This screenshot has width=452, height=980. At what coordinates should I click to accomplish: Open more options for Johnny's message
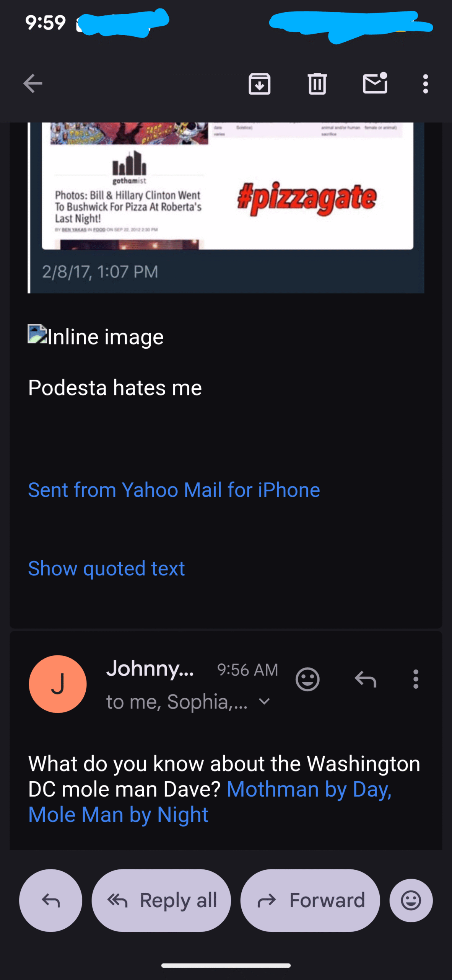pyautogui.click(x=416, y=679)
